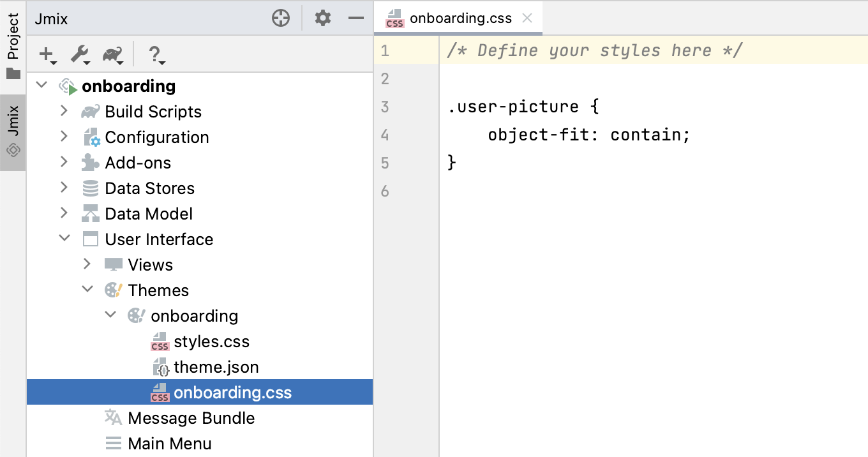Expand the Build Scripts node
Viewport: 868px width, 457px height.
click(x=64, y=111)
